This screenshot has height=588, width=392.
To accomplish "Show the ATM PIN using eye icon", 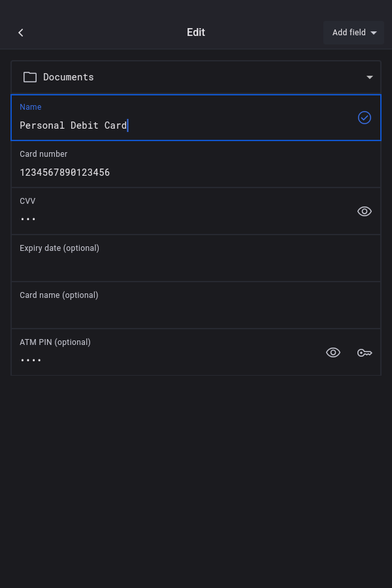I will (x=333, y=353).
